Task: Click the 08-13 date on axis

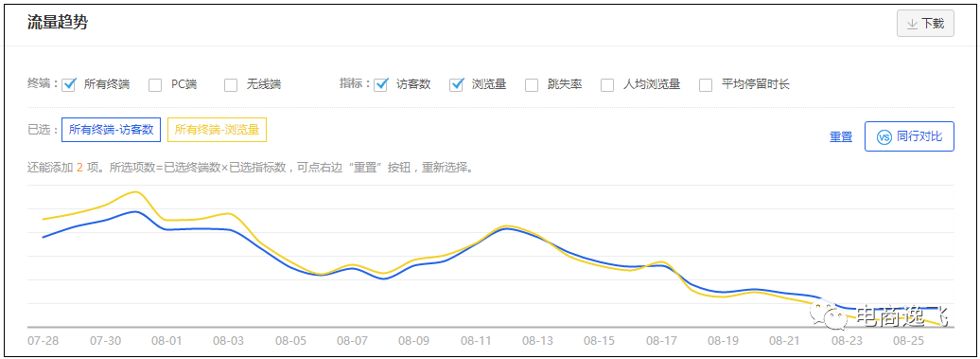Action: [537, 342]
